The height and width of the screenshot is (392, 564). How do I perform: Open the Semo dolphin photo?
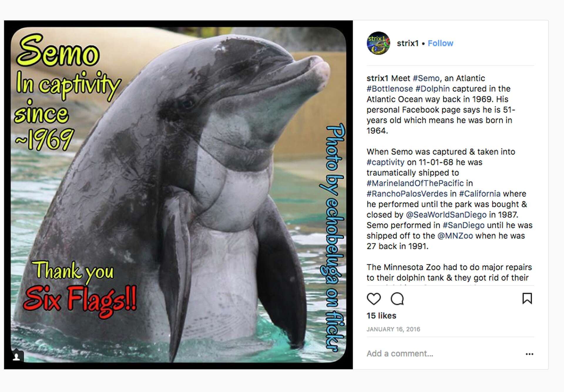click(x=178, y=195)
